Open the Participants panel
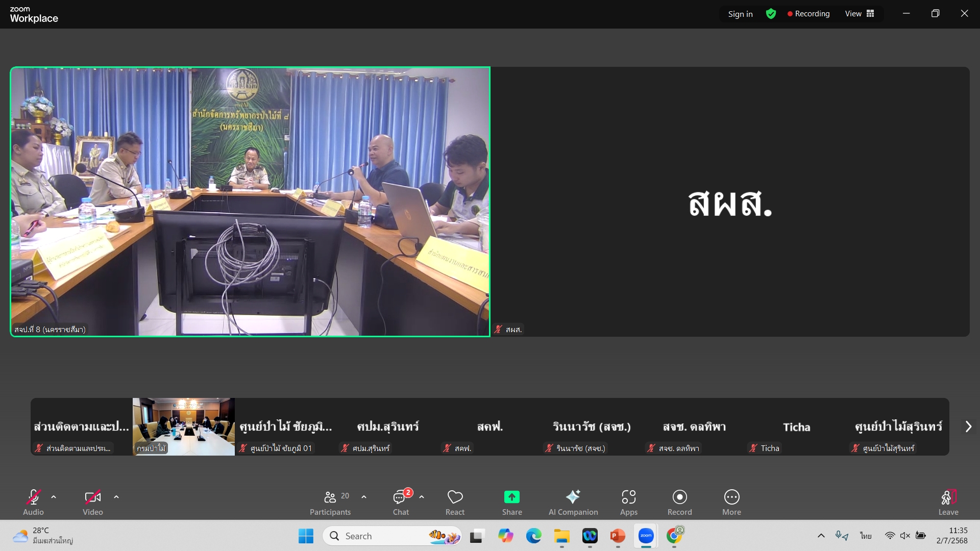 pos(330,502)
